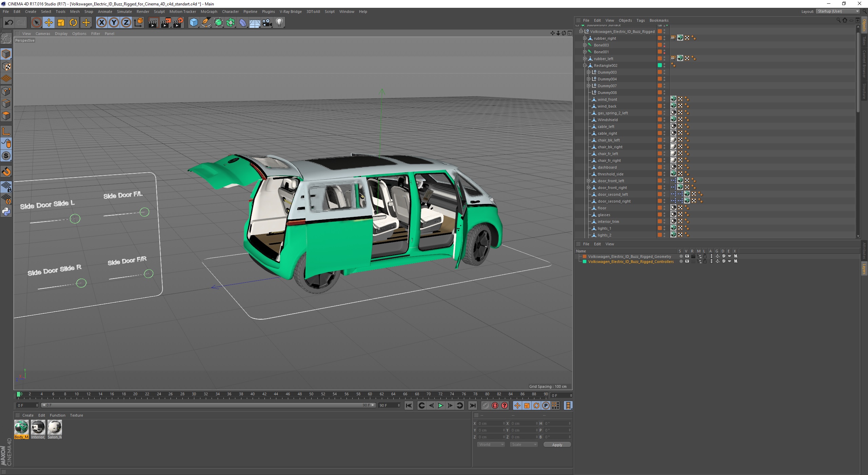Expand the door_front_left tree item

pyautogui.click(x=589, y=181)
